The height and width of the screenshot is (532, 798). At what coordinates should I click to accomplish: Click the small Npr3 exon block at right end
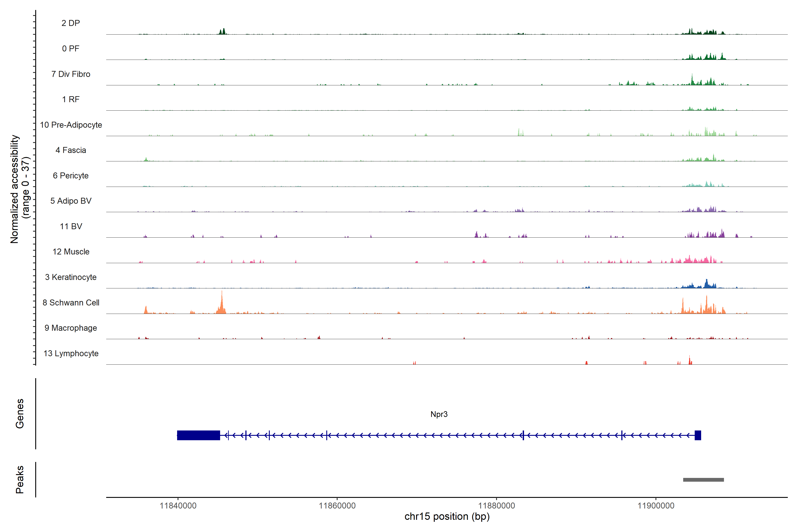[x=698, y=435]
